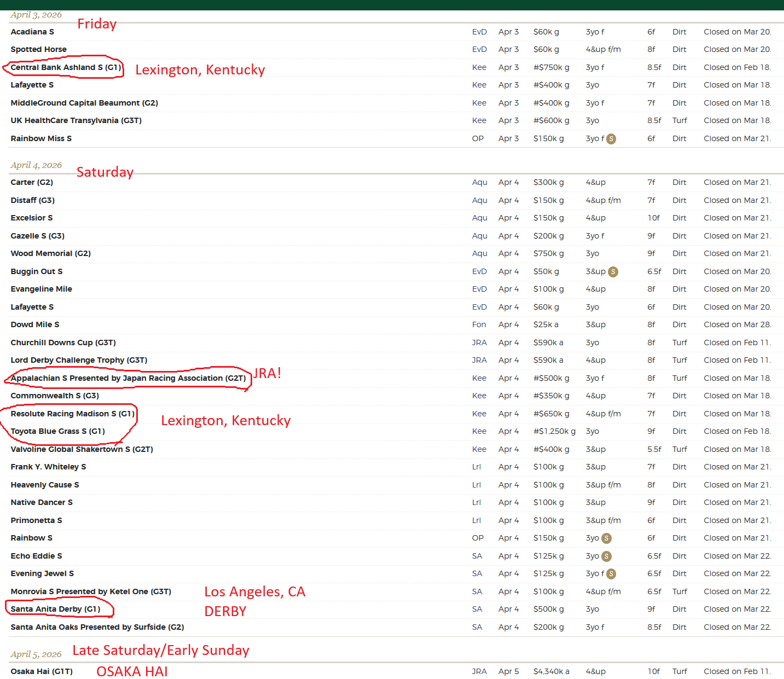Viewport: 784px width, 679px height.
Task: Open Monrovia S Presented by Ketel One
Action: (x=91, y=591)
